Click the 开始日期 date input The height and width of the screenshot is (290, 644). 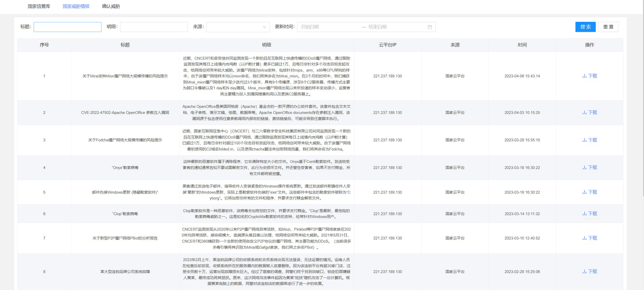pos(328,27)
